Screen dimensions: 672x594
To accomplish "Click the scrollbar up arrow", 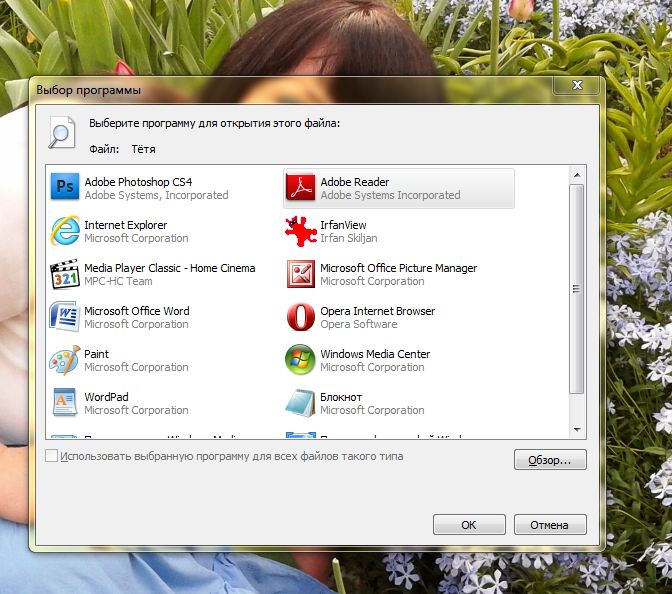I will (576, 176).
